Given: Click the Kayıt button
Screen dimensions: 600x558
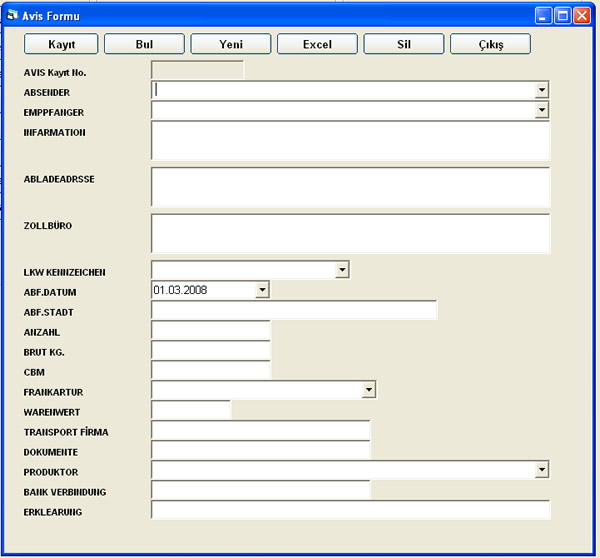Looking at the screenshot, I should pos(61,44).
